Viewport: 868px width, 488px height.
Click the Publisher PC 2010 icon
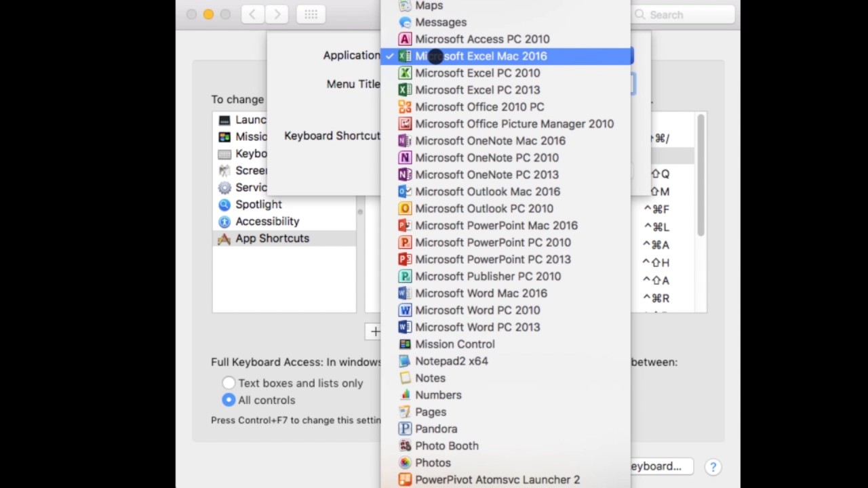(x=405, y=277)
